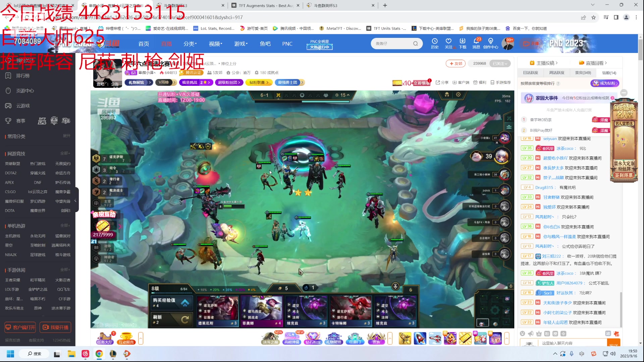Screen dimensions: 644x362
Task: Switch to the TFT Augments Stats browser tab
Action: (265, 5)
